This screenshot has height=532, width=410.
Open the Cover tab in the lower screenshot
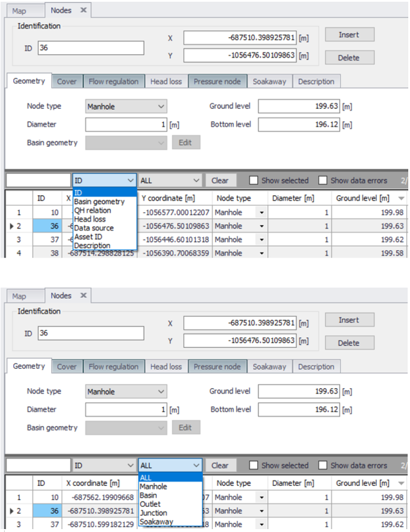point(67,367)
